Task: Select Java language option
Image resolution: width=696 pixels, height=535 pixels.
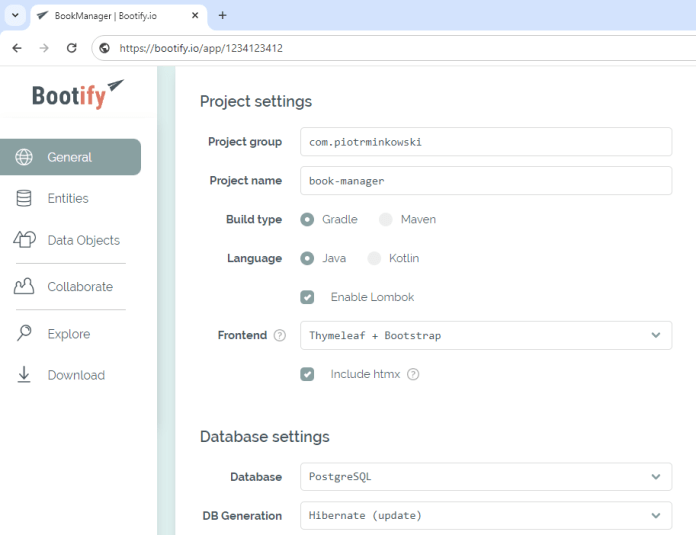Action: pos(307,258)
